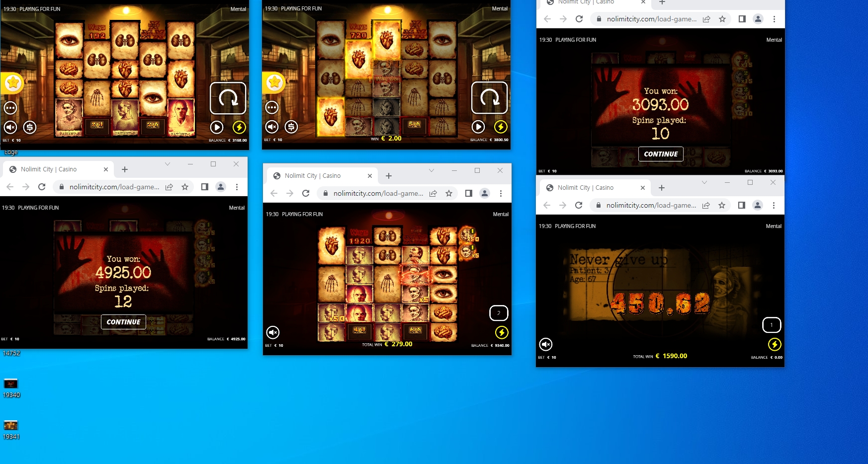Screen dimensions: 868x464
Task: Click the remaining spins counter showing 2
Action: click(499, 313)
